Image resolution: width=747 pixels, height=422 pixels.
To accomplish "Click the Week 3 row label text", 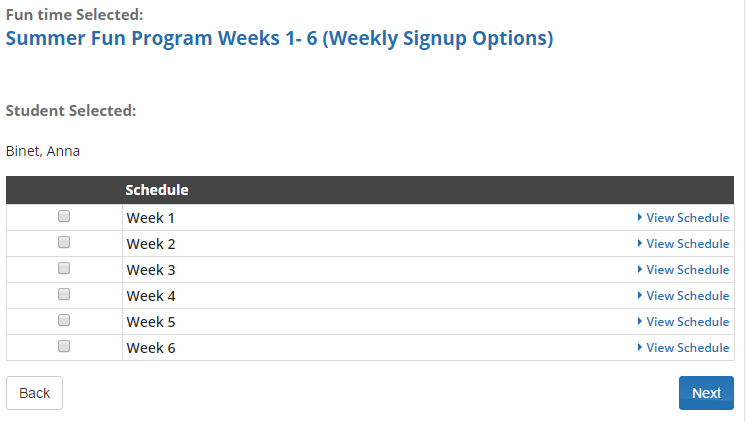I will [151, 270].
